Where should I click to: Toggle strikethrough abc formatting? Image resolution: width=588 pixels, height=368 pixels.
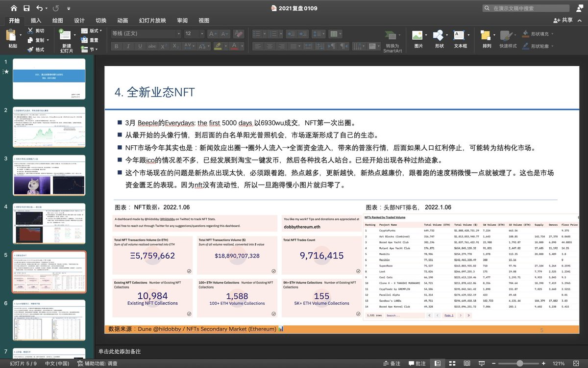click(x=152, y=46)
